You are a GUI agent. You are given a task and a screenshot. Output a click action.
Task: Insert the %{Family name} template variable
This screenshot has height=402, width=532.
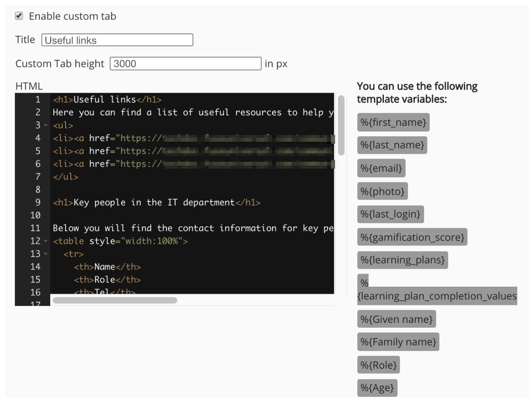click(x=397, y=342)
